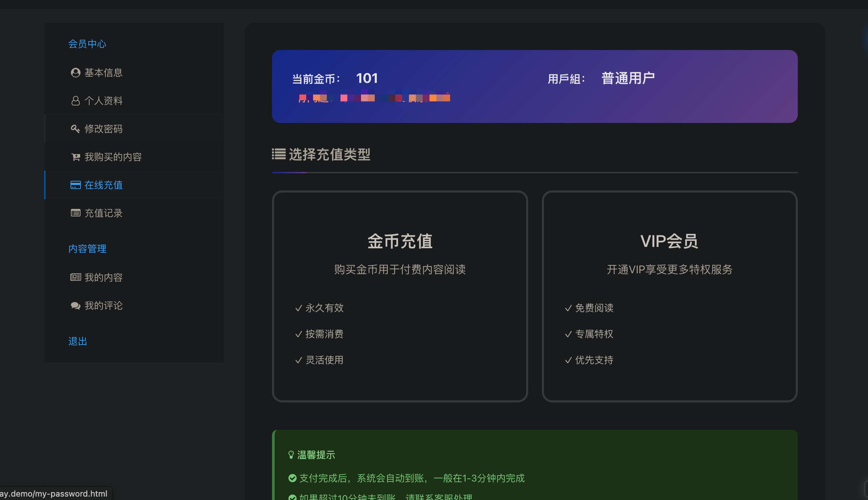Choose the VIP会员 recharge option card
868x500 pixels.
(669, 296)
